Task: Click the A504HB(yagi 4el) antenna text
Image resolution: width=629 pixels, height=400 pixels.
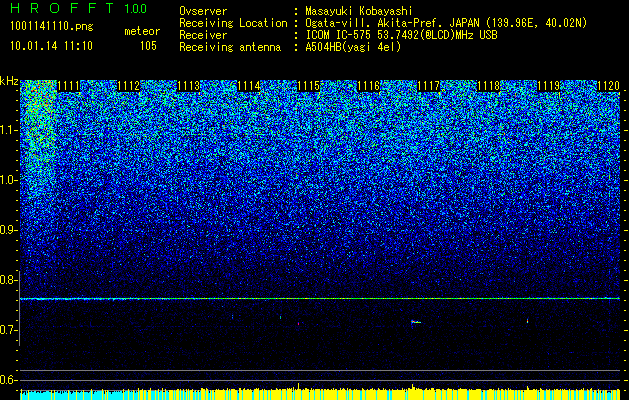Action: [353, 47]
